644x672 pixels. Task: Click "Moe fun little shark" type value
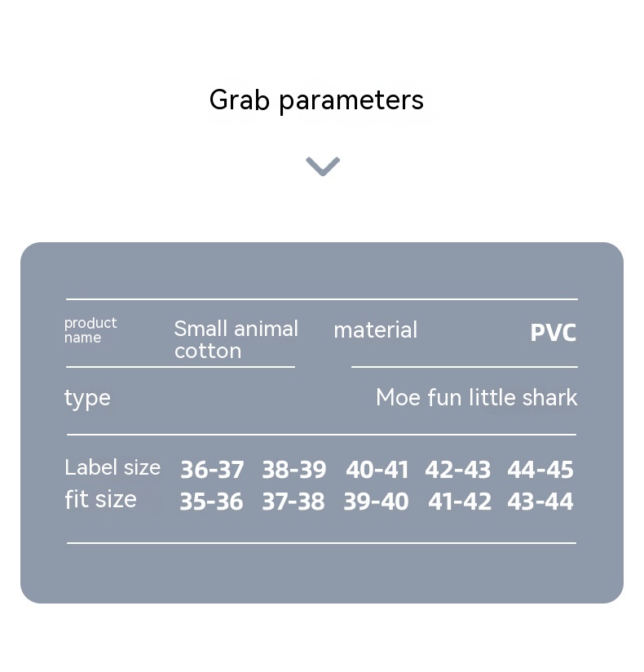pyautogui.click(x=476, y=398)
